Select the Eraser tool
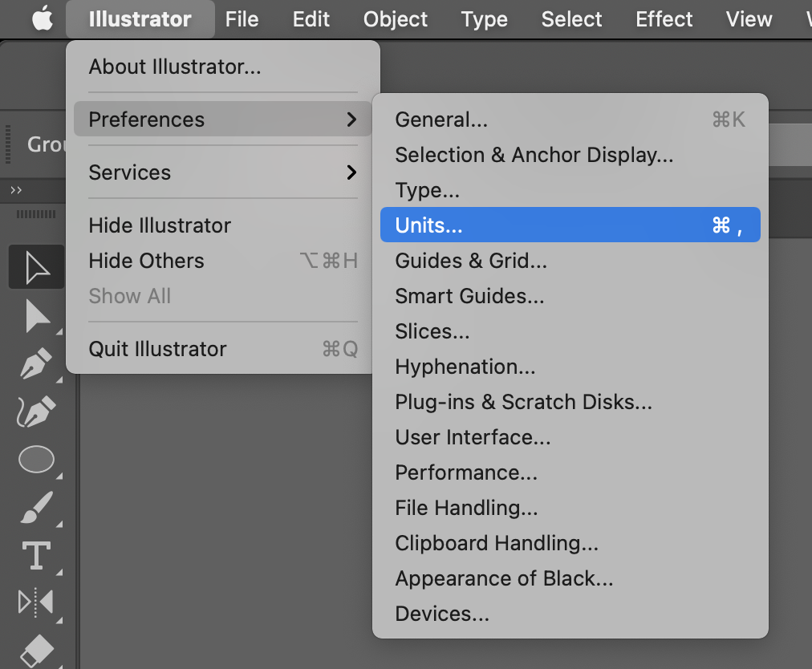812x669 pixels. [36, 650]
